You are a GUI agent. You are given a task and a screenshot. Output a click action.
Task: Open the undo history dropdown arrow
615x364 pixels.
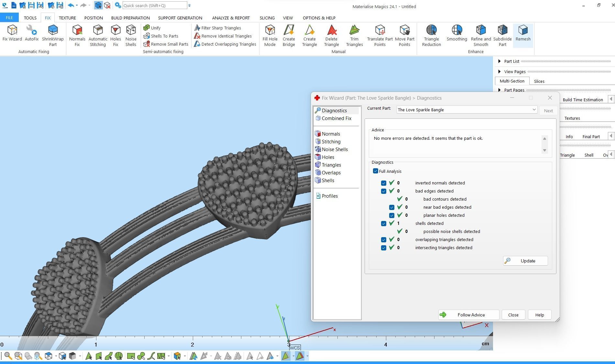click(x=77, y=6)
